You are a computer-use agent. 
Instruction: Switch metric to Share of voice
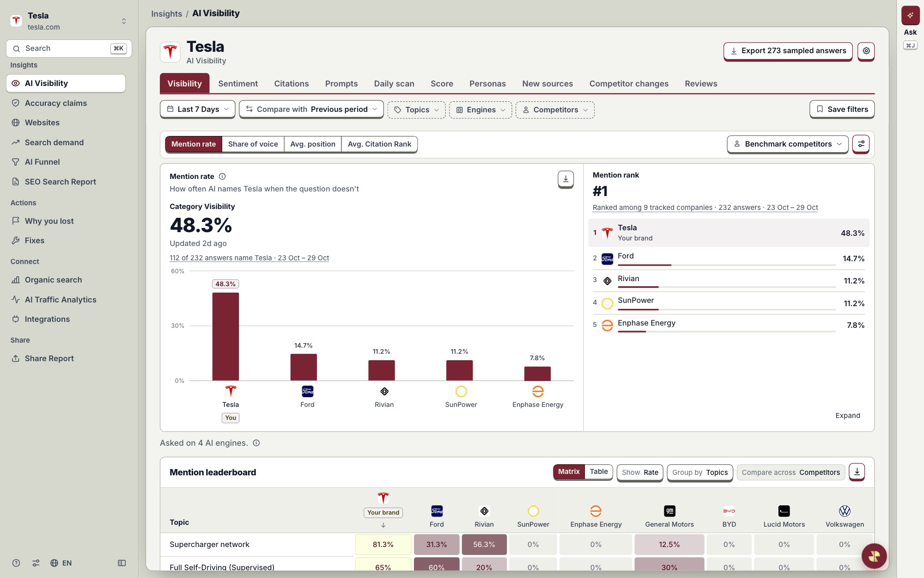[x=253, y=144]
